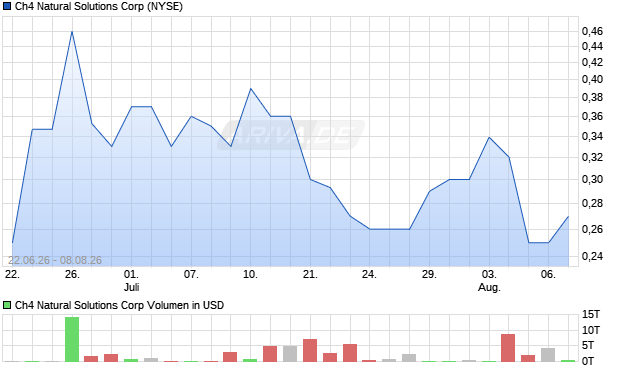
Task: Click the volume axis label 0T
Action: coord(588,361)
